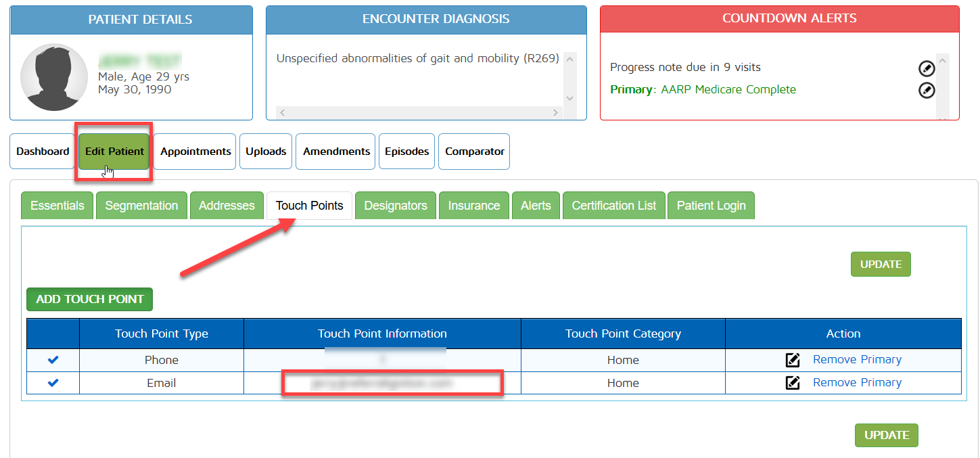Click the patient avatar image
The height and width of the screenshot is (458, 980).
tap(54, 77)
